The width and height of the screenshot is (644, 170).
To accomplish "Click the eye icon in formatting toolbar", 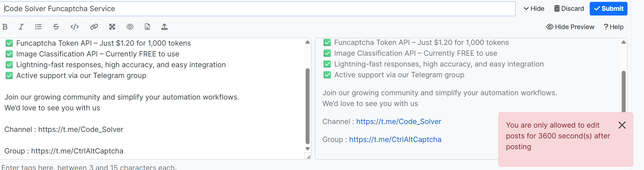I will 130,27.
